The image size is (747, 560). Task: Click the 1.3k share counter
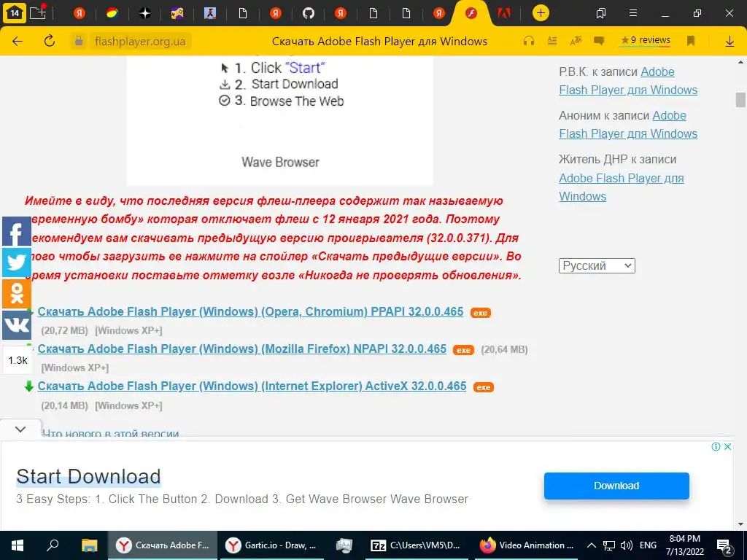click(18, 360)
